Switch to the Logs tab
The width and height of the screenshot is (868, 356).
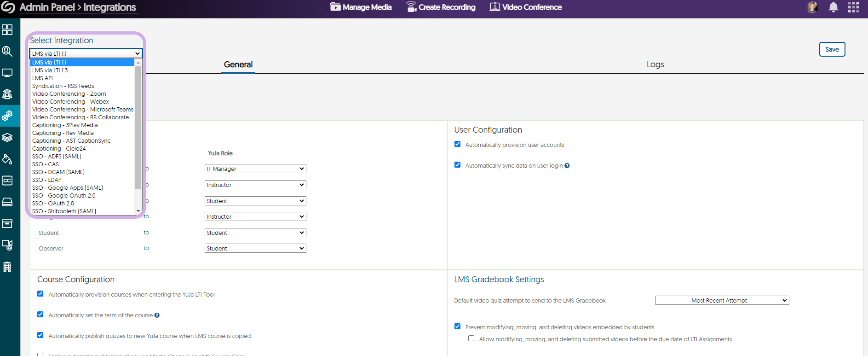655,64
